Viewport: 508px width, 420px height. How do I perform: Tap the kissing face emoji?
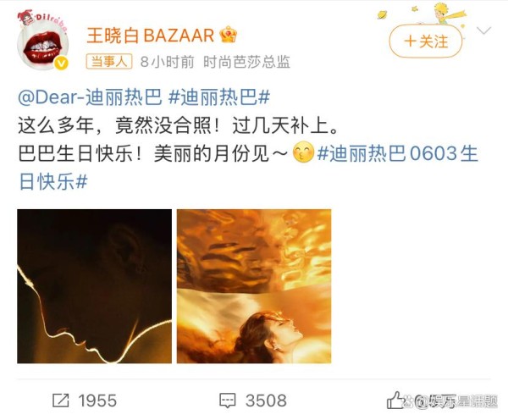coord(303,152)
